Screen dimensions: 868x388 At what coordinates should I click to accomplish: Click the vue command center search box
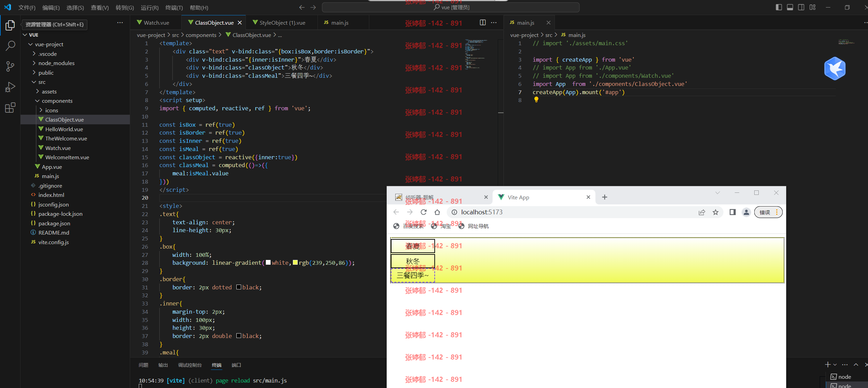tap(451, 7)
